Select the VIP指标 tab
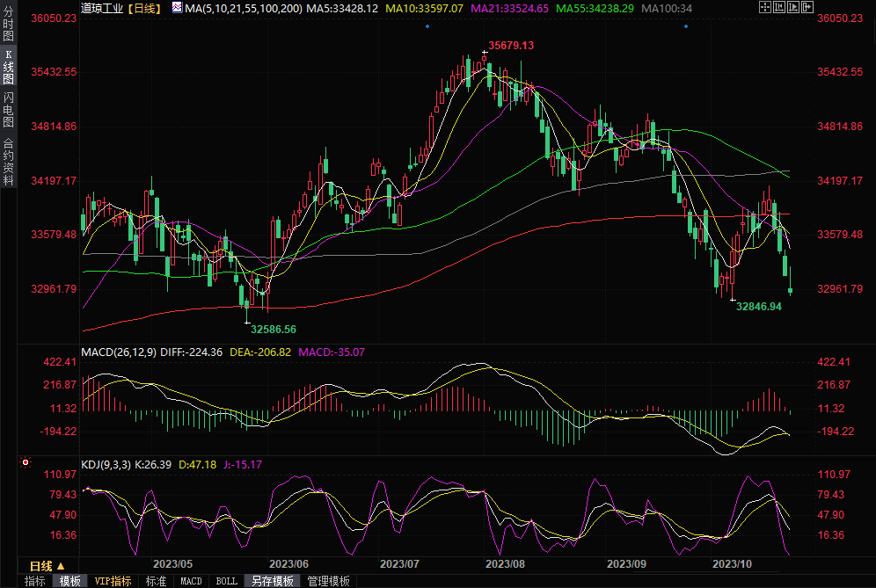Screen dimensions: 876x588 pos(113,581)
